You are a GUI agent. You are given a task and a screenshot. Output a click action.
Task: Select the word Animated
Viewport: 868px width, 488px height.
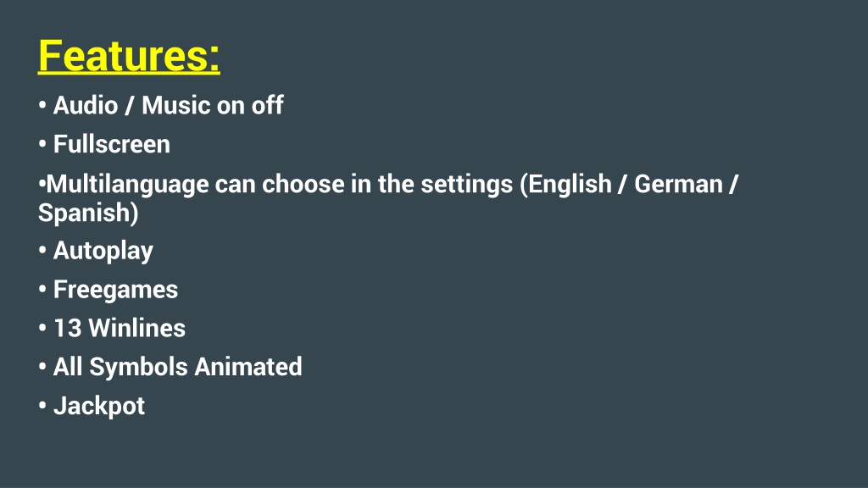[x=248, y=367]
